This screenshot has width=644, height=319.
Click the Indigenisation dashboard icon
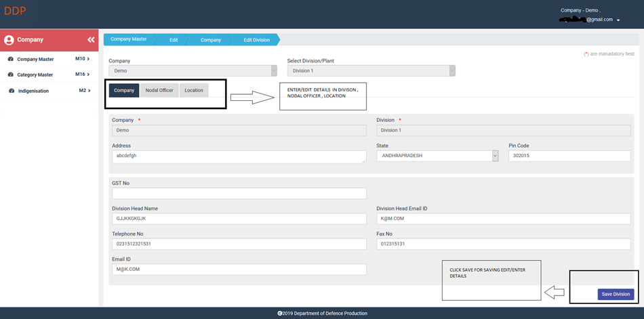[11, 90]
